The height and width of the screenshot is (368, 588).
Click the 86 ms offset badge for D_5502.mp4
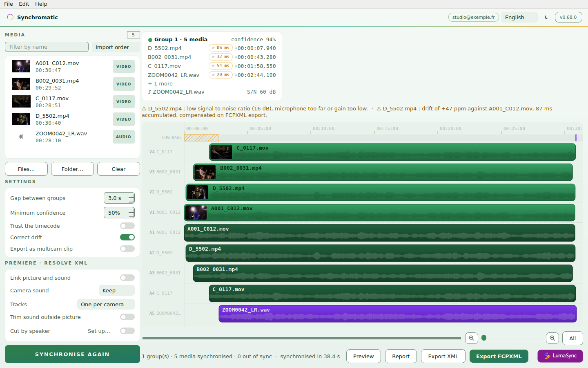220,48
